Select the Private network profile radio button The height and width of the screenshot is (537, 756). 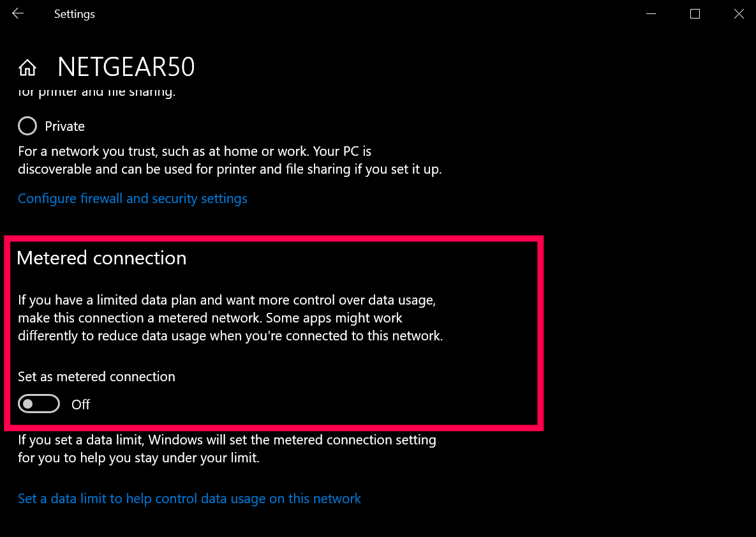[x=27, y=126]
